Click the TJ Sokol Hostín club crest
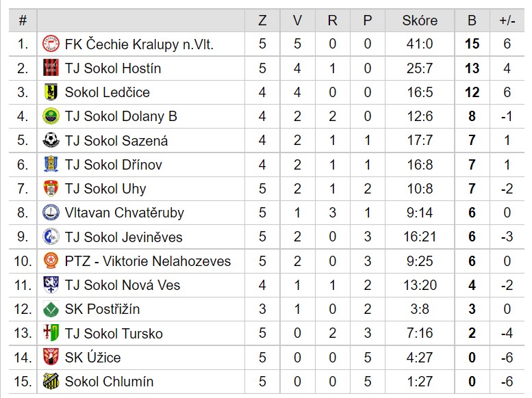The height and width of the screenshot is (398, 532). (x=51, y=68)
